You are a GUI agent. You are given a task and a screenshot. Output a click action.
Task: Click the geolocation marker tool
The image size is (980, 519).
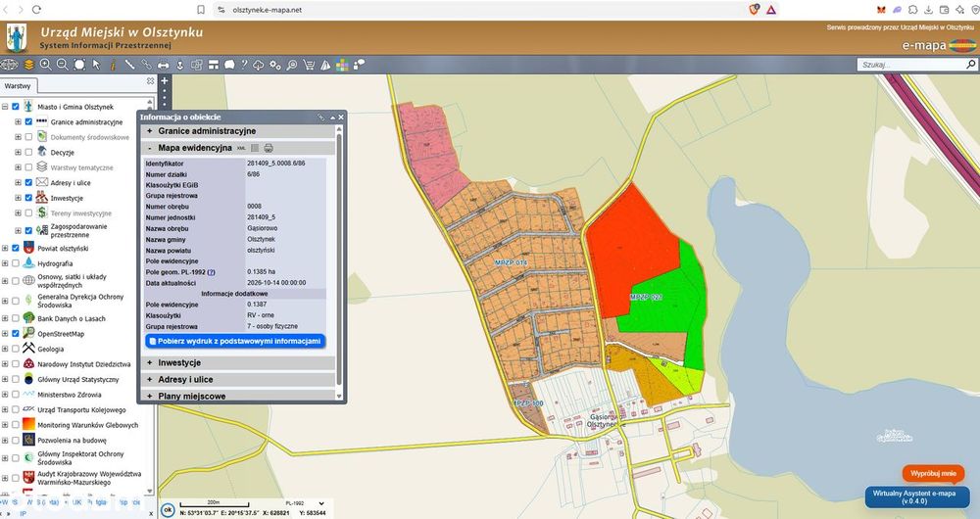[x=180, y=65]
